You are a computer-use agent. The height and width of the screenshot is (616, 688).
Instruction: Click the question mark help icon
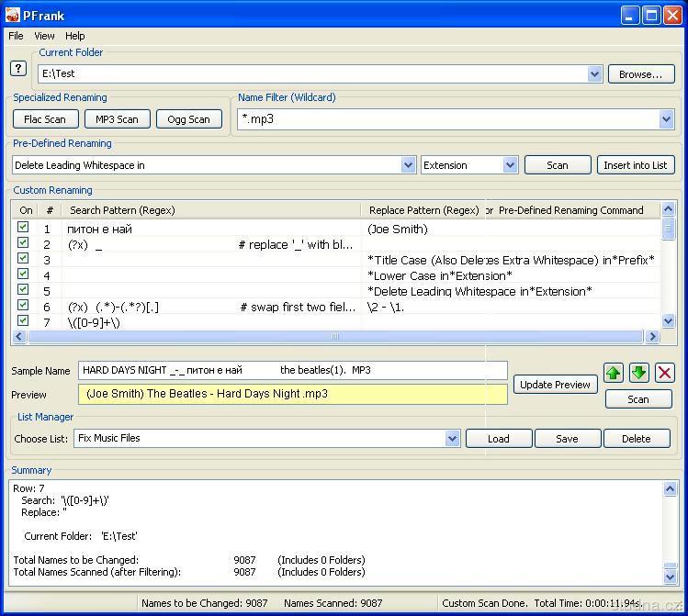tap(19, 69)
